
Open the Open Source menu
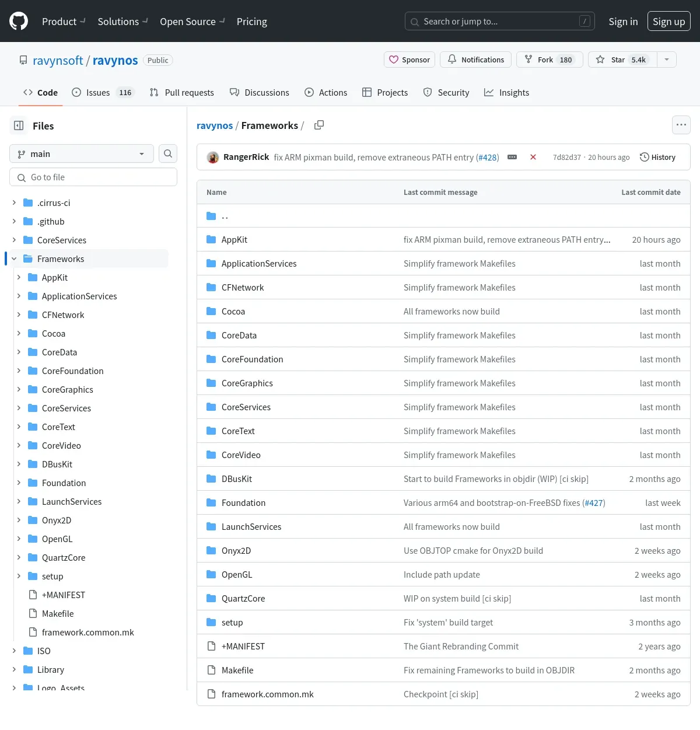click(192, 22)
